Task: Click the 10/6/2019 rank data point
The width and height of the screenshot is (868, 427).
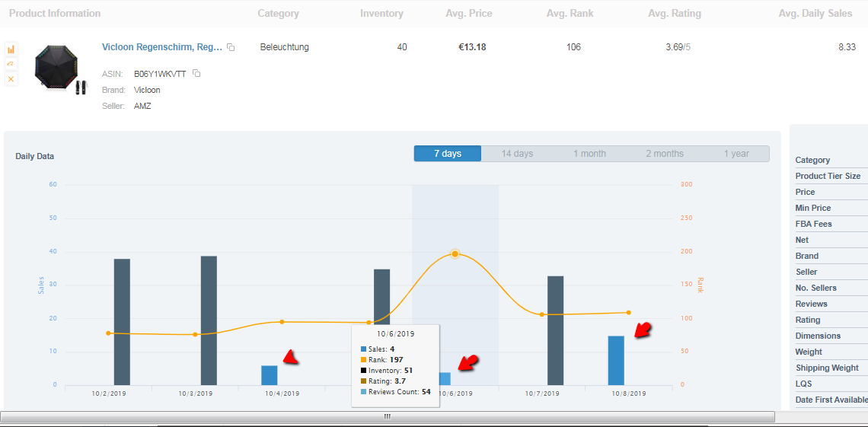Action: 455,254
